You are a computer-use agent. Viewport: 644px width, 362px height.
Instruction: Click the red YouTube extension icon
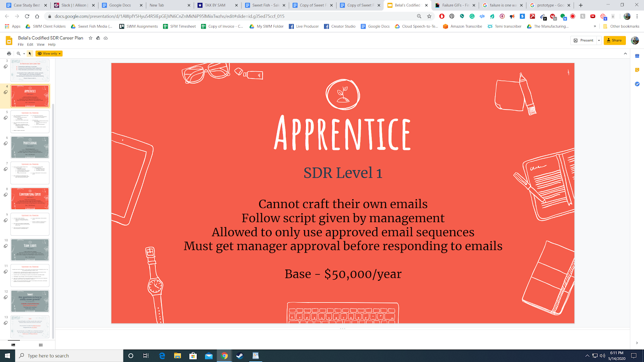tap(593, 16)
